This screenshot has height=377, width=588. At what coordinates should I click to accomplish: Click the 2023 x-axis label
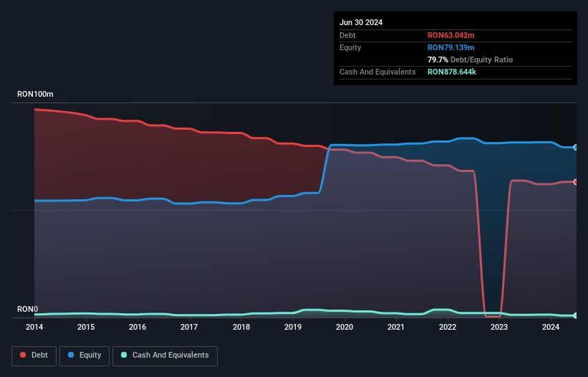tap(499, 327)
